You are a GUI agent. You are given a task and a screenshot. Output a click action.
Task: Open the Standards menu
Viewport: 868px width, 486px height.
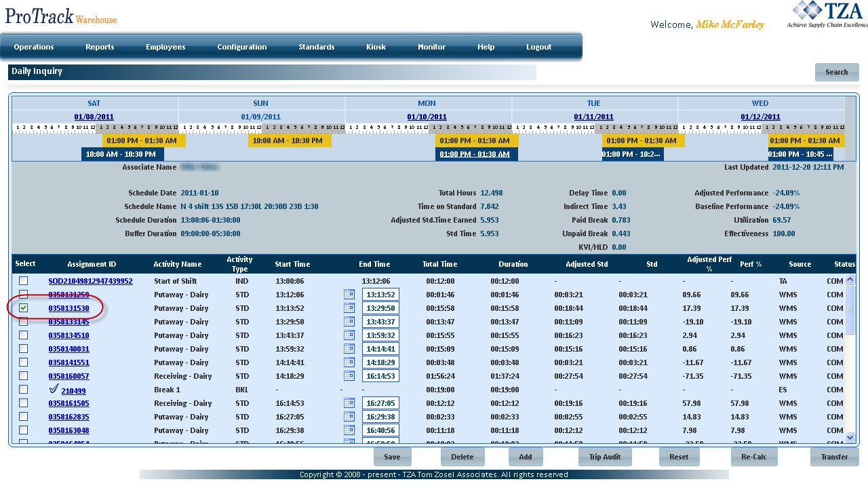(317, 47)
